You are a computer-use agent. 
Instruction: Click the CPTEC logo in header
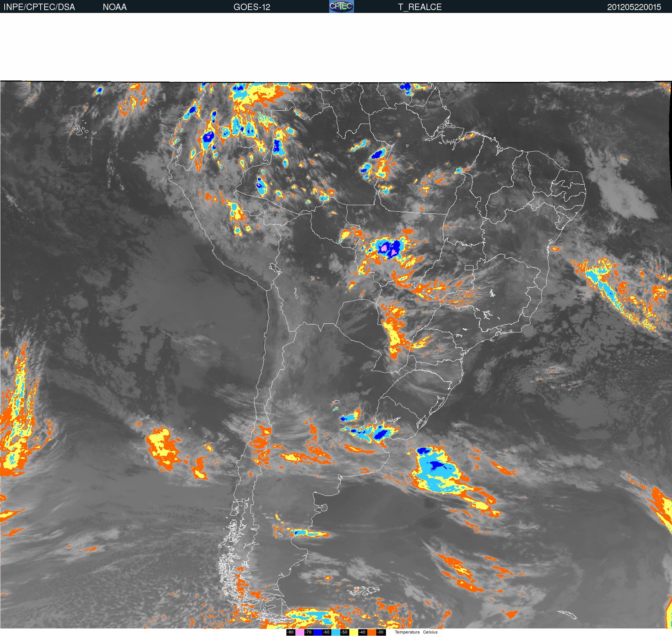(x=341, y=6)
